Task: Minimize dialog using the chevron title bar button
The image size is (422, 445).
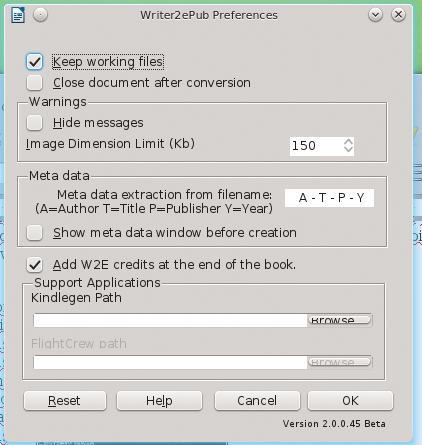Action: 375,15
